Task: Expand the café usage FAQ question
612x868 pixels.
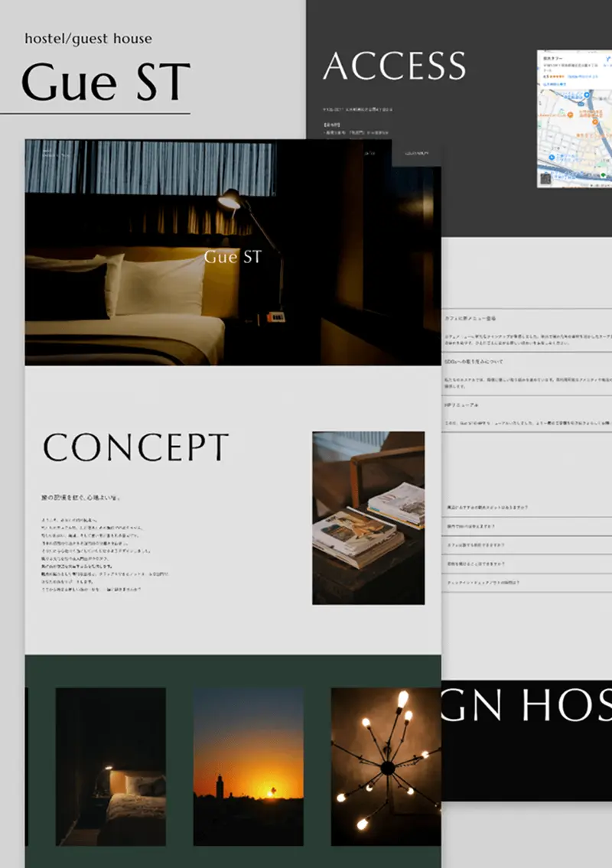Action: click(x=482, y=545)
